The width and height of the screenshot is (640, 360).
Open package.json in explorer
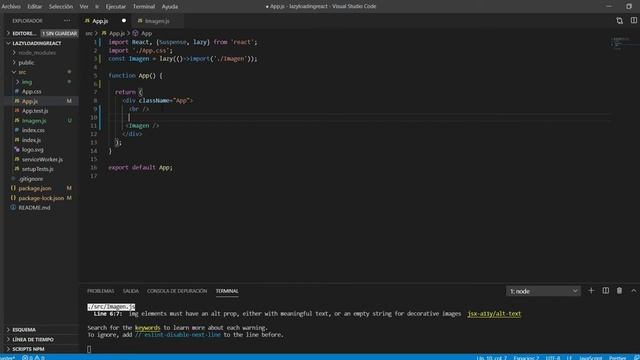(35, 189)
